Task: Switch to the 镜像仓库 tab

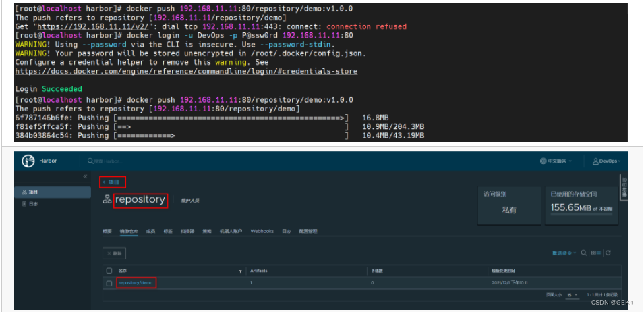Action: point(129,231)
